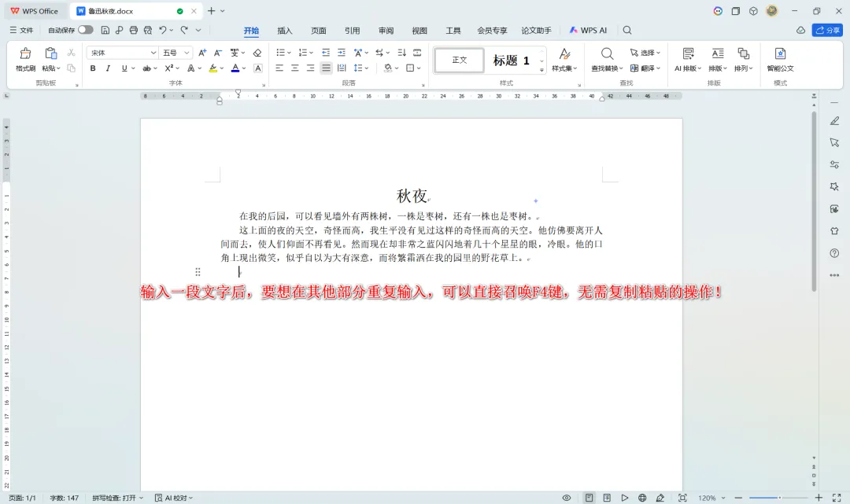The height and width of the screenshot is (504, 850).
Task: Toggle eye protection mode icon in status bar
Action: pos(567,498)
